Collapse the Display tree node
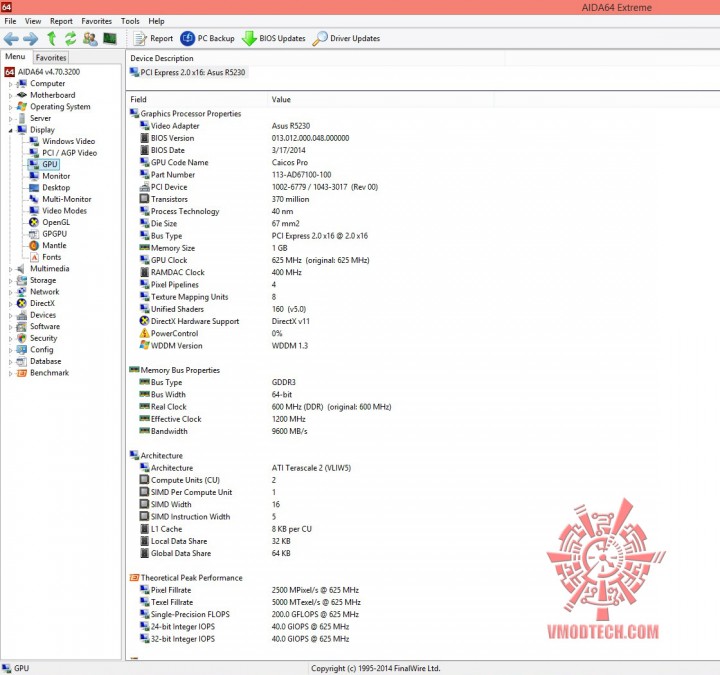Image resolution: width=720 pixels, height=675 pixels. 10,130
